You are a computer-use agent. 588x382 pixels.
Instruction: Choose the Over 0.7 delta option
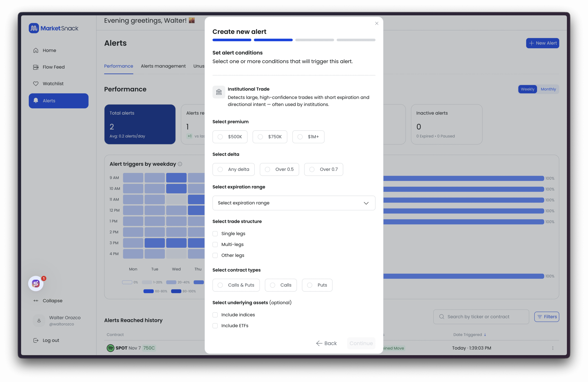(323, 170)
